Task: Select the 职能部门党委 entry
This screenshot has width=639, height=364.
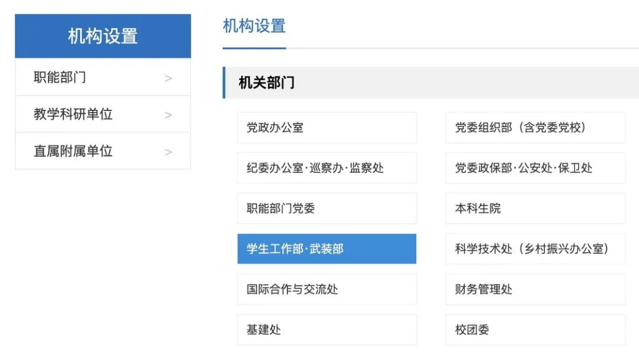Action: [x=327, y=209]
